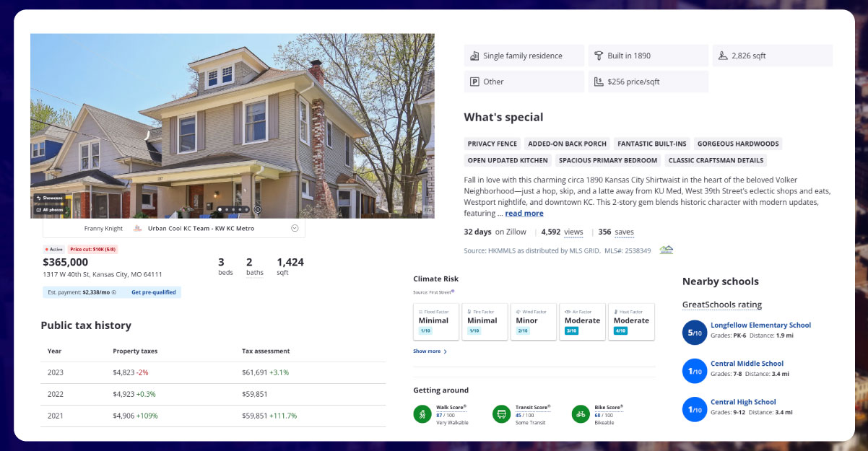
Task: Click the Flood Factor icon on its card
Action: (x=421, y=312)
